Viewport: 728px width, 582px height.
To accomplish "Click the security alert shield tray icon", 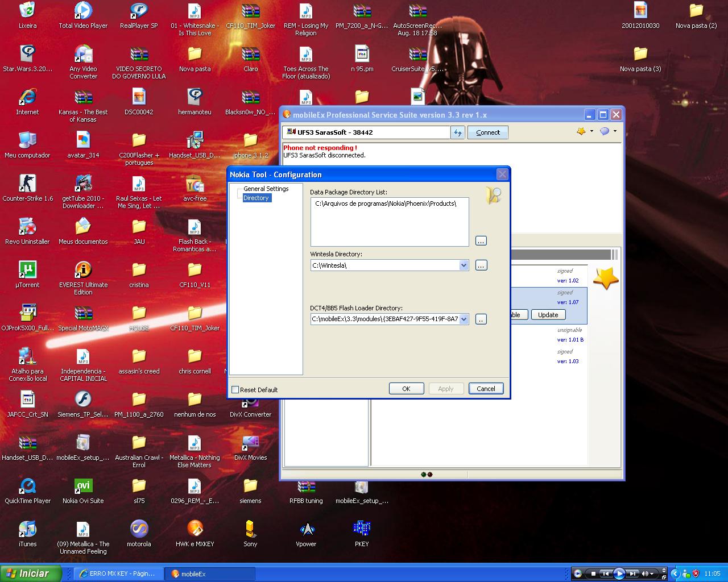I will coord(696,573).
